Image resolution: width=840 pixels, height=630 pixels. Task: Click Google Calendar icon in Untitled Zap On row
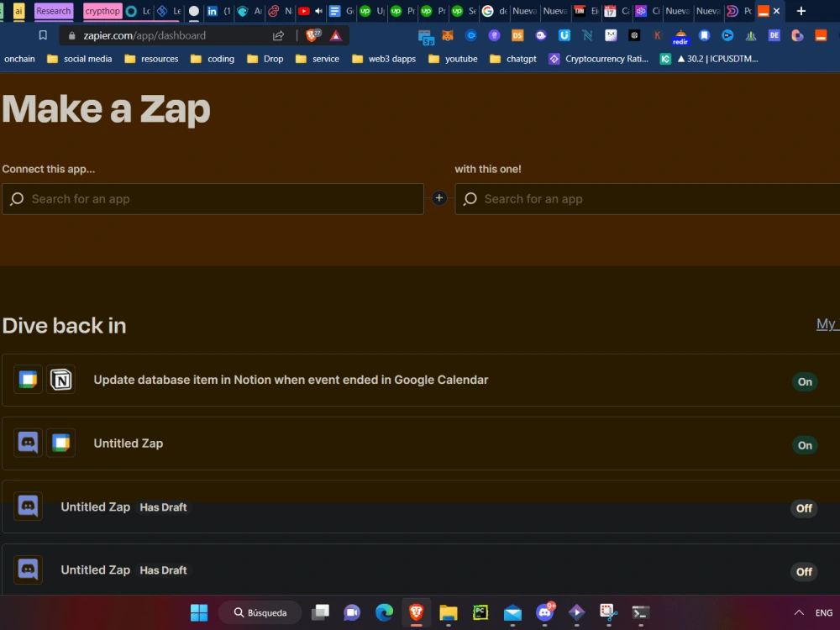pos(60,443)
